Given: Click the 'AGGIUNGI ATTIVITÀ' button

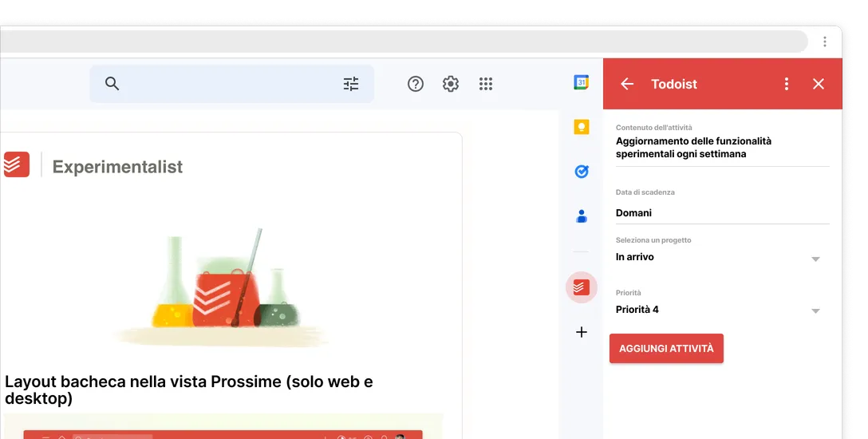Looking at the screenshot, I should pyautogui.click(x=666, y=349).
